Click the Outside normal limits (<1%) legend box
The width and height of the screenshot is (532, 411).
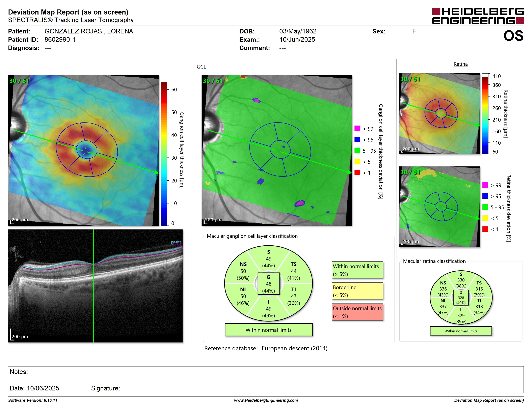point(357,312)
